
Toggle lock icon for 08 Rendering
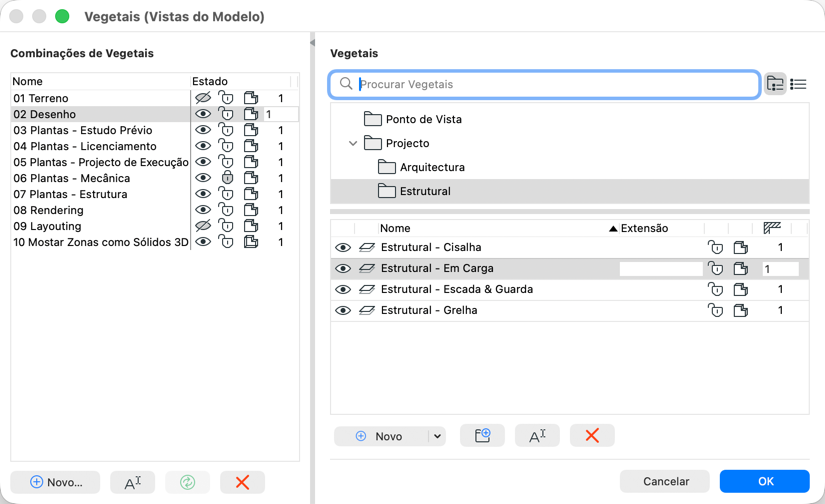coord(226,210)
